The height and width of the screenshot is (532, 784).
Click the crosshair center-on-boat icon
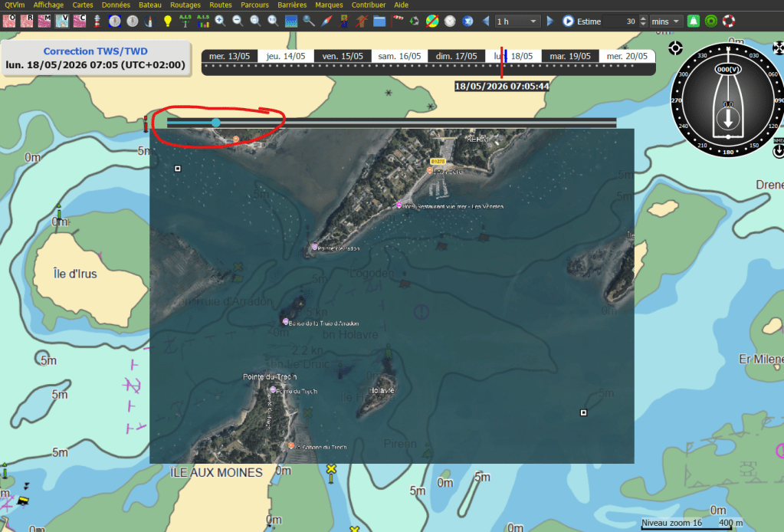tap(675, 48)
